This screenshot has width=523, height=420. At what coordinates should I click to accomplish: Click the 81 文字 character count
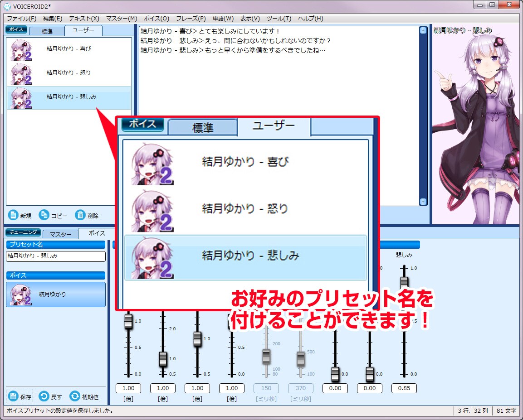pyautogui.click(x=506, y=411)
